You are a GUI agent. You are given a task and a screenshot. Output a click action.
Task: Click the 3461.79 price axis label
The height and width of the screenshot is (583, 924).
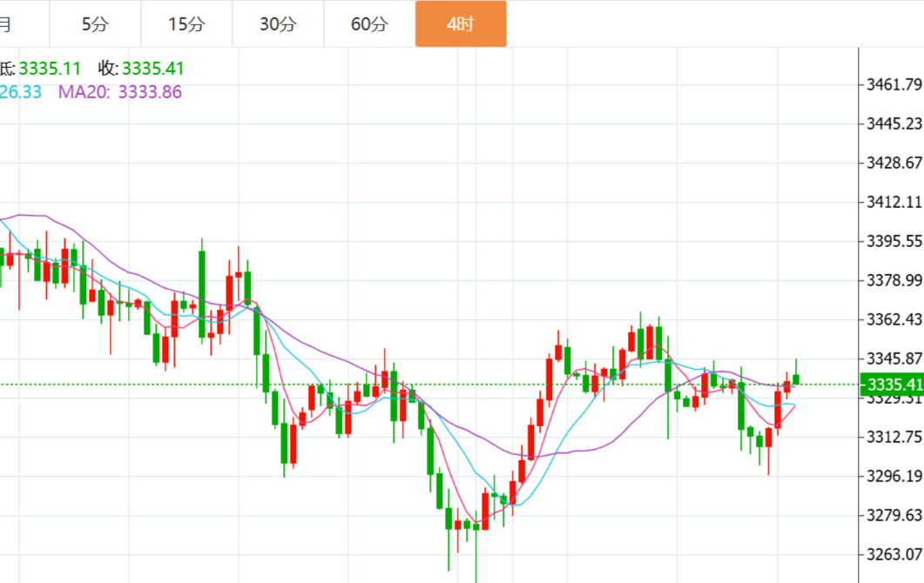pos(894,84)
